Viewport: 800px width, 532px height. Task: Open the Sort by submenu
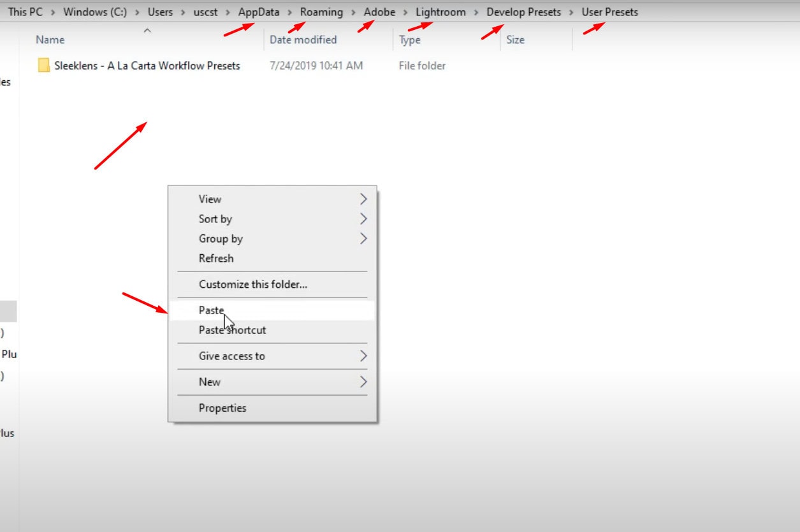click(x=272, y=219)
